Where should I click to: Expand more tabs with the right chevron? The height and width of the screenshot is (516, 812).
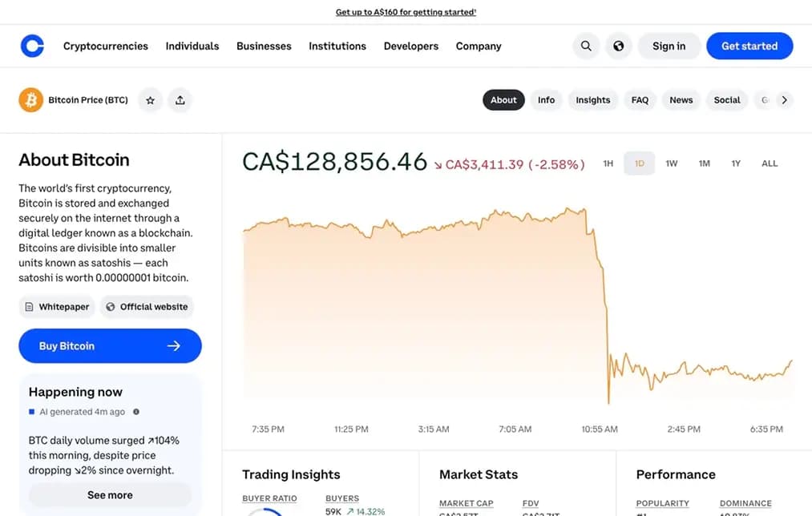tap(784, 99)
